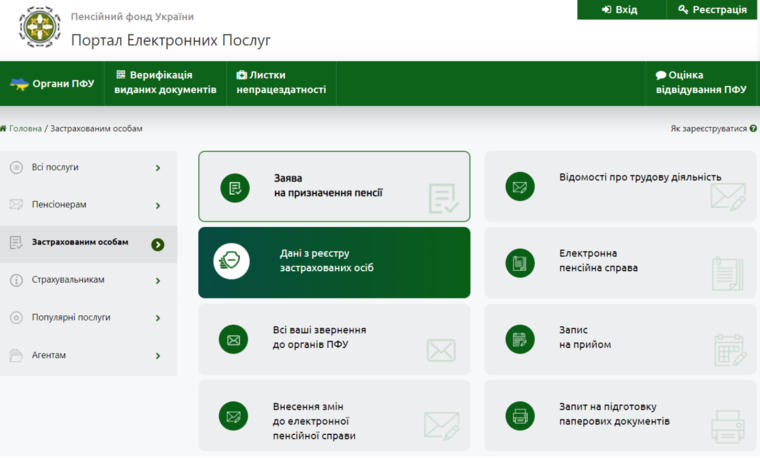
Task: Click green icon on Заява на призначення пенсії
Action: [x=235, y=187]
